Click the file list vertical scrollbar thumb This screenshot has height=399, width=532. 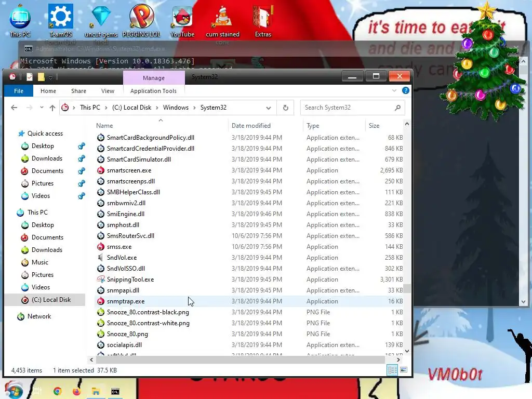[407, 288]
